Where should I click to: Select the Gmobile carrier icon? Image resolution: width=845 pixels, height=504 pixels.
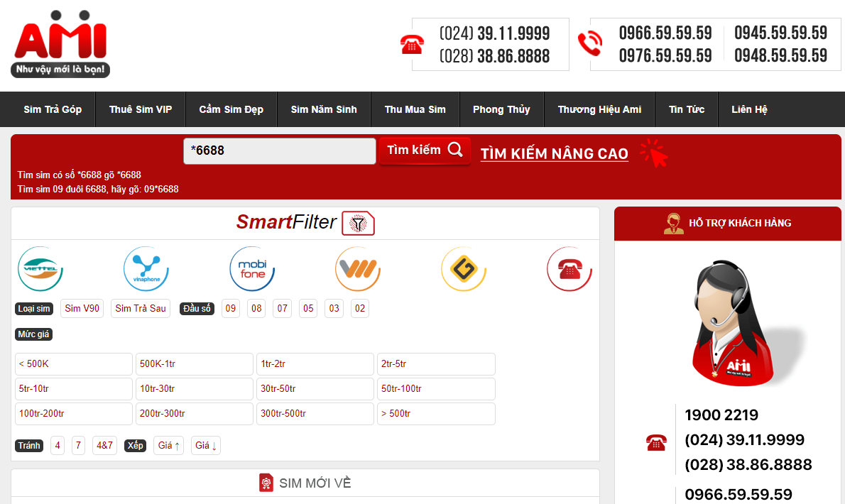(x=464, y=269)
